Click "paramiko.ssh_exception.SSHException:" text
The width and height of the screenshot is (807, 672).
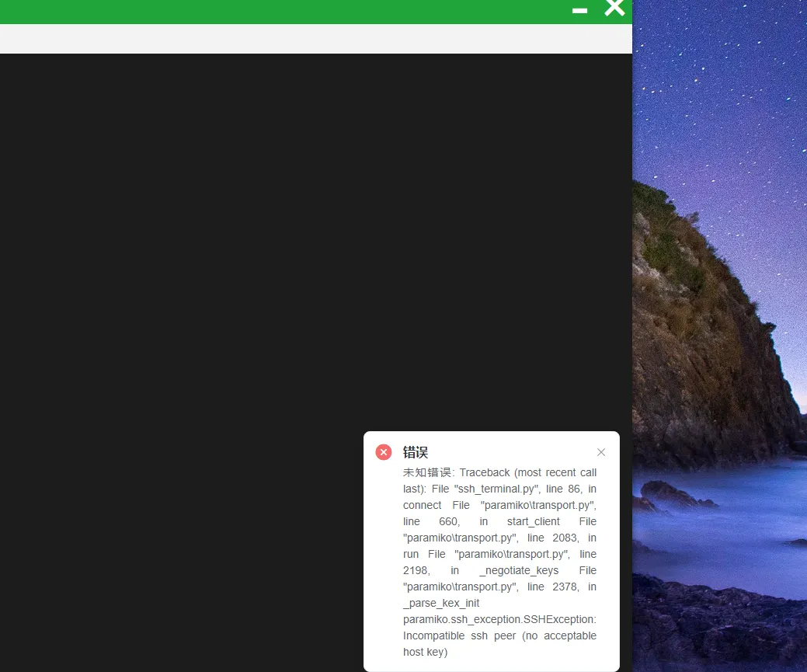(499, 619)
